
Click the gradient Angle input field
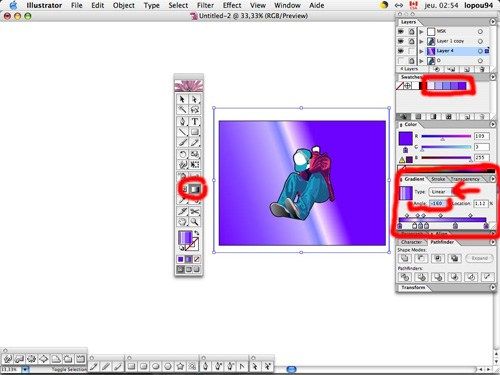(x=437, y=203)
